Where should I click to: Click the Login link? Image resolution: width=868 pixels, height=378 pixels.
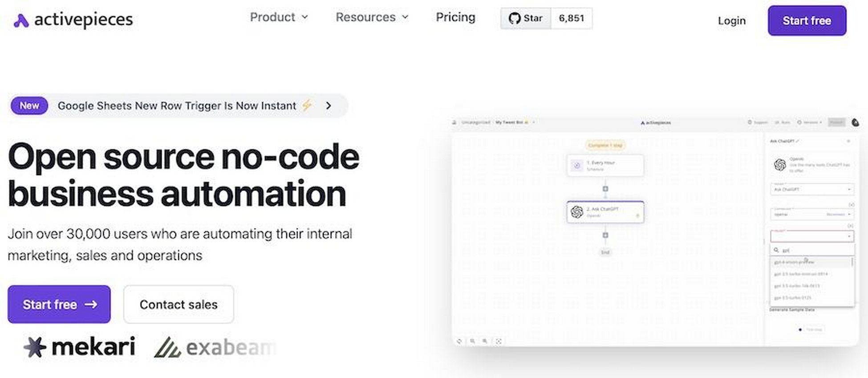tap(732, 20)
